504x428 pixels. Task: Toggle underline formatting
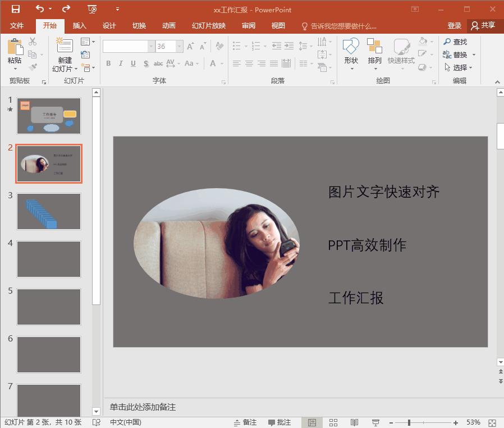pos(133,63)
